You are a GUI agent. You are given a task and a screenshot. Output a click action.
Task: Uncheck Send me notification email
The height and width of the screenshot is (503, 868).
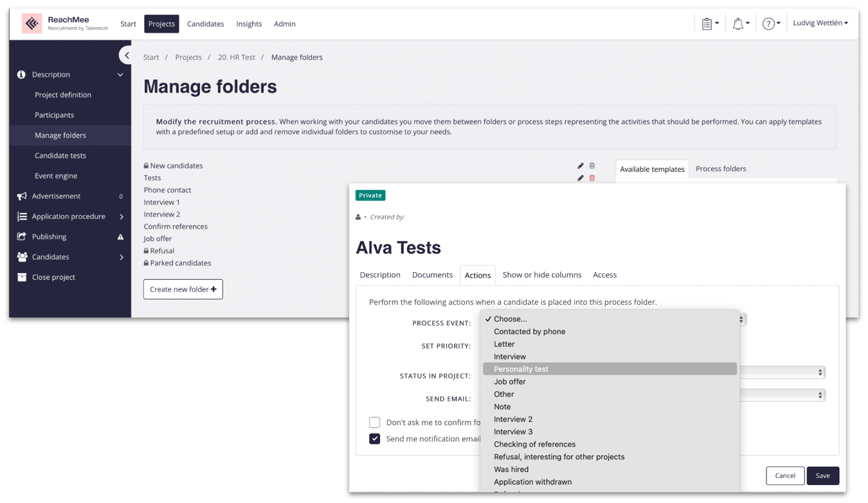(375, 439)
